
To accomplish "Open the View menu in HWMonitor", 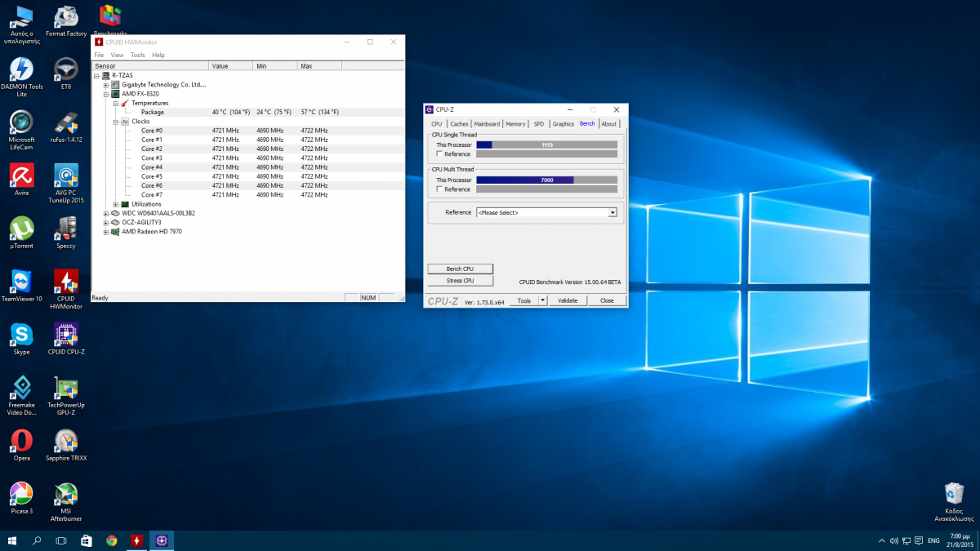I will click(118, 55).
